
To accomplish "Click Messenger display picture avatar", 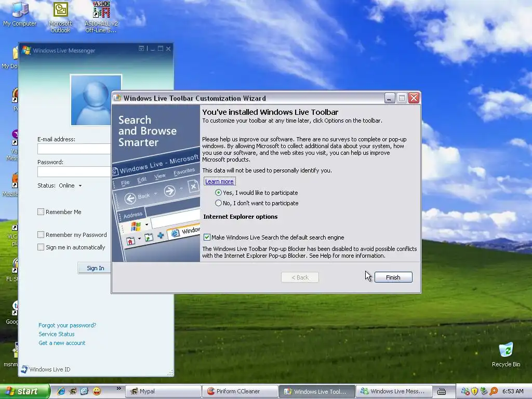I will 96,100.
